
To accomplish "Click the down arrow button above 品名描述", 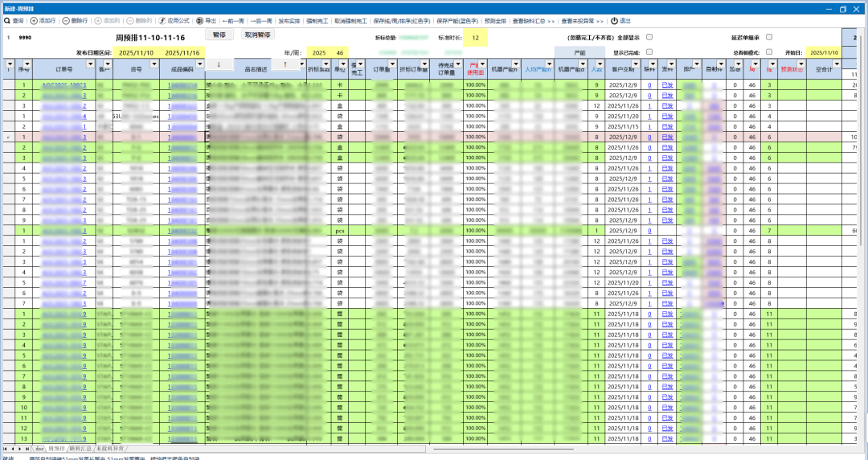I will click(219, 65).
